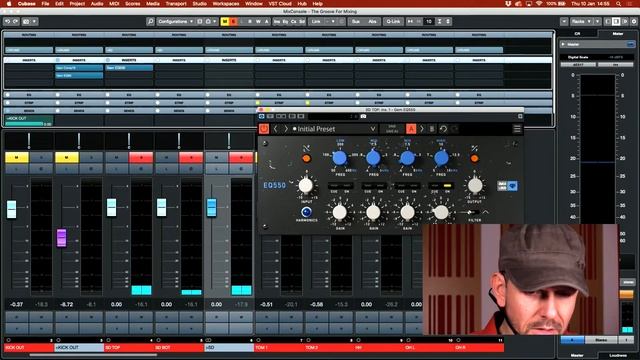640x360 pixels.
Task: Click the EQ550 plugin window snapshot camera icon
Action: [363, 116]
